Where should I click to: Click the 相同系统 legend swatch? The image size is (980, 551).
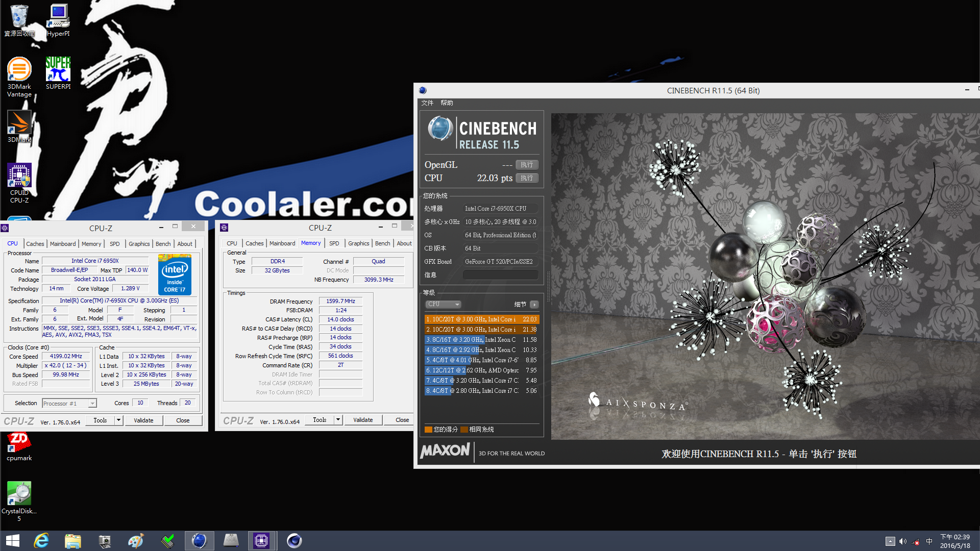464,430
